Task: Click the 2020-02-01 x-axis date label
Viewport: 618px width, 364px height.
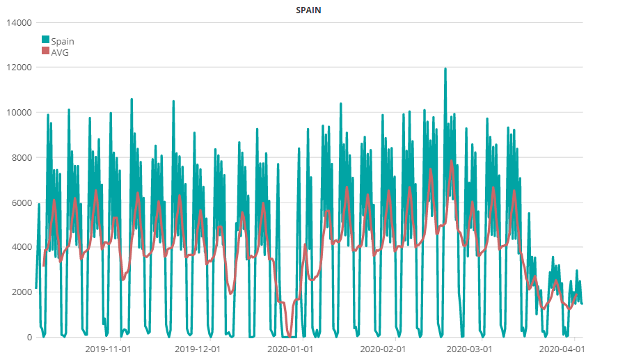Action: point(383,349)
